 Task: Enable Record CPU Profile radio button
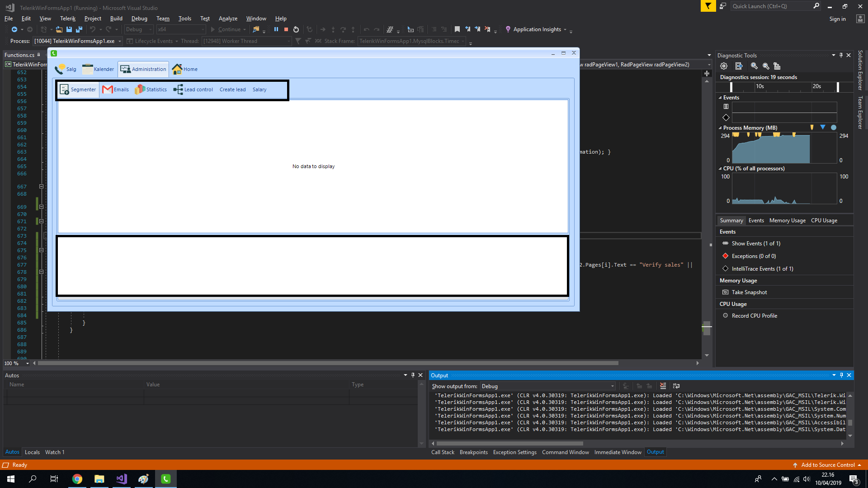point(726,316)
